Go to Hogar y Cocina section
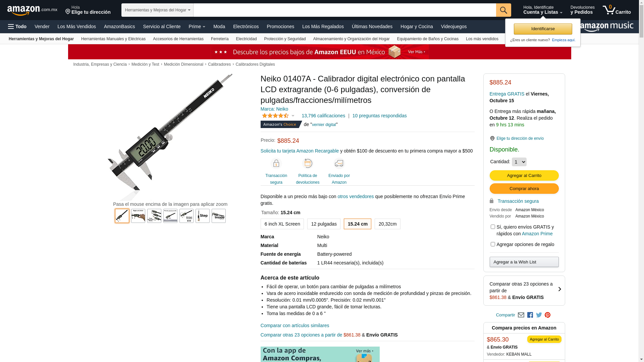The image size is (644, 362). tap(417, 26)
